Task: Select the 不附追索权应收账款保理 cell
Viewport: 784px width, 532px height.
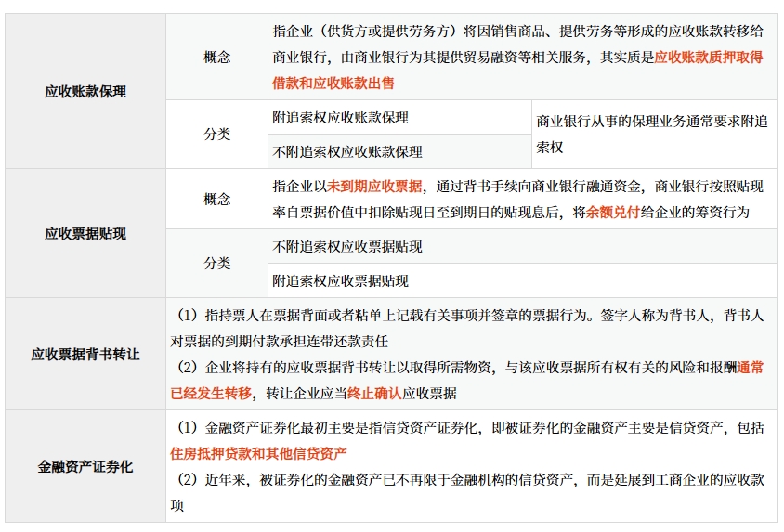Action: pyautogui.click(x=347, y=151)
